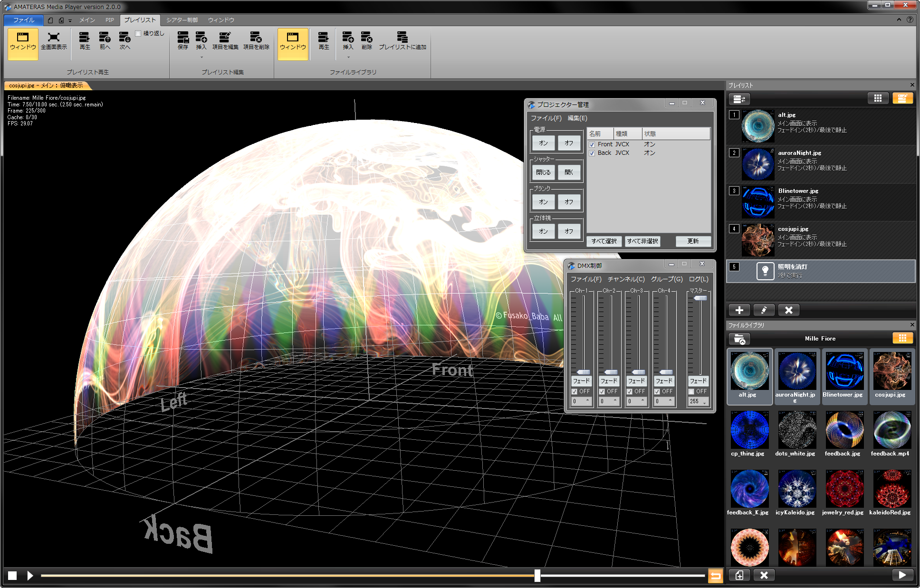The width and height of the screenshot is (920, 588).
Task: Switch playlist panel to grid view
Action: 878,98
